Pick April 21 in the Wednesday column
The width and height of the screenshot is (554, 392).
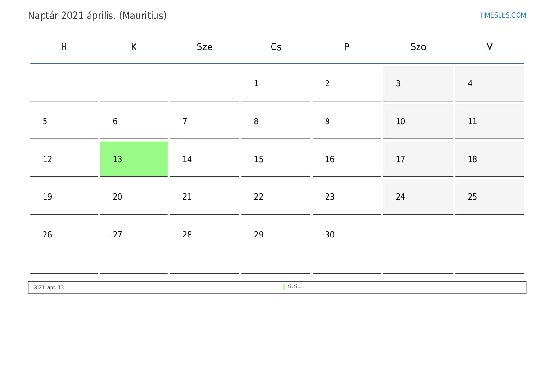pos(204,197)
